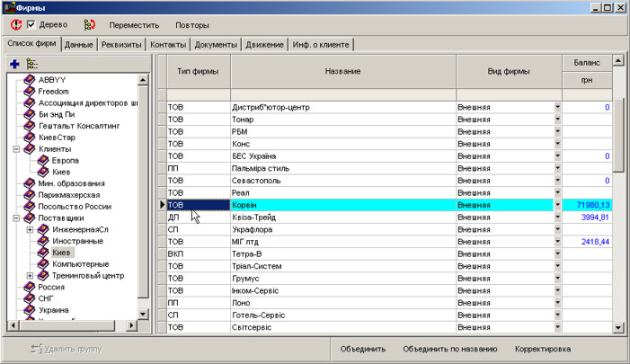Screen dimensions: 630x364
Task: Click the Переместить toolbar button
Action: (x=134, y=25)
